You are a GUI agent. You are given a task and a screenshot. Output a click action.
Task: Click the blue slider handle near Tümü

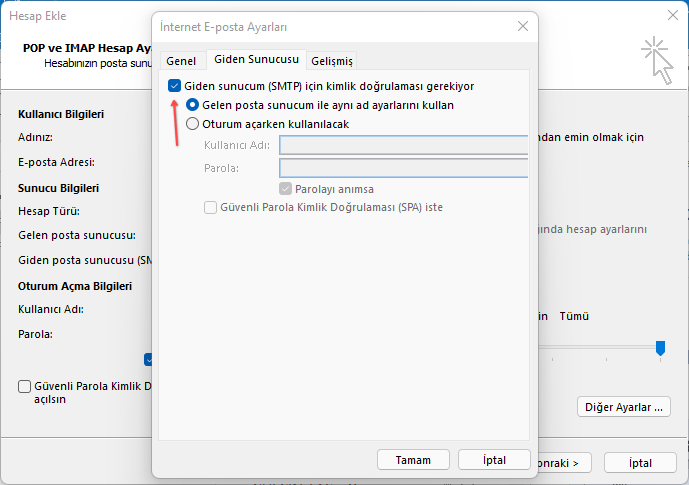click(660, 347)
